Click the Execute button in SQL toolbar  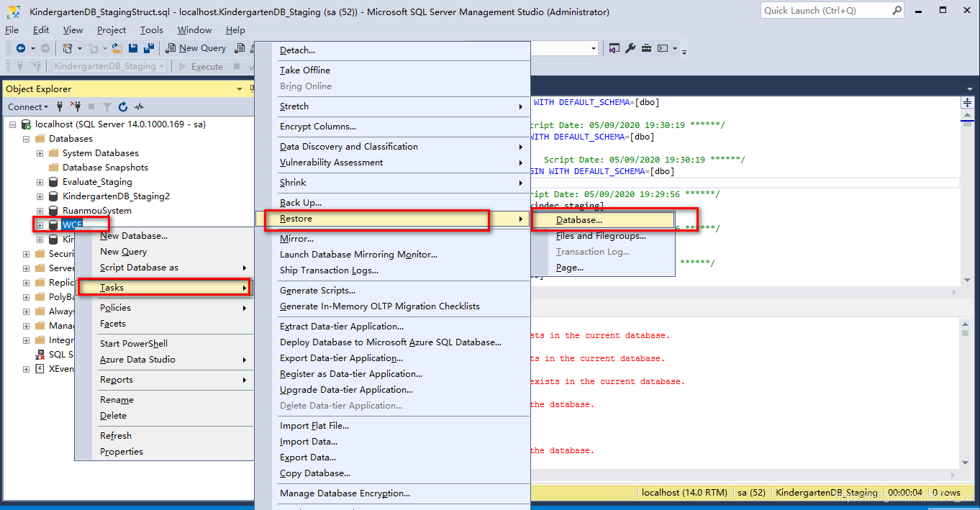click(x=200, y=66)
